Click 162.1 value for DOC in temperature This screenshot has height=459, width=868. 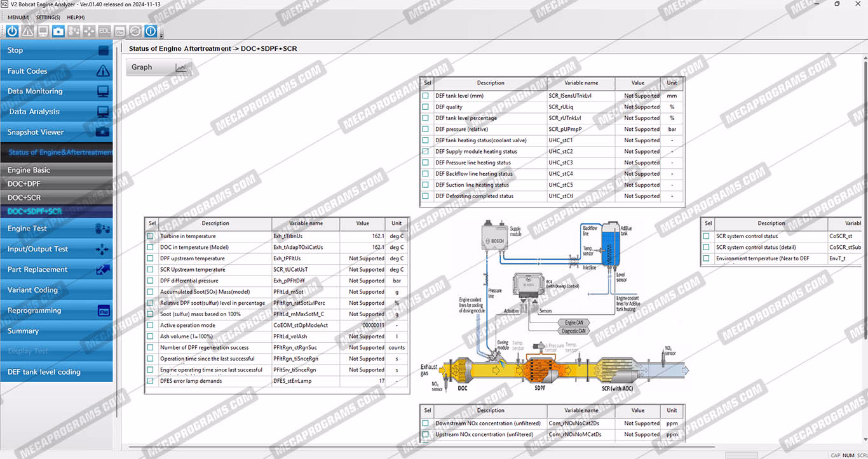362,248
